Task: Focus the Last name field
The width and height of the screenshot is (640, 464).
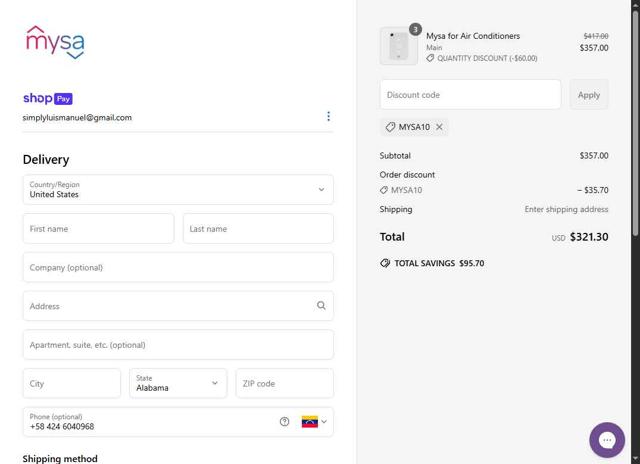Action: pos(258,229)
